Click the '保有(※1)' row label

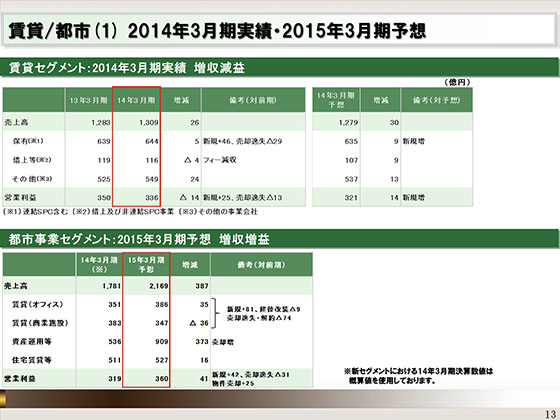click(28, 141)
